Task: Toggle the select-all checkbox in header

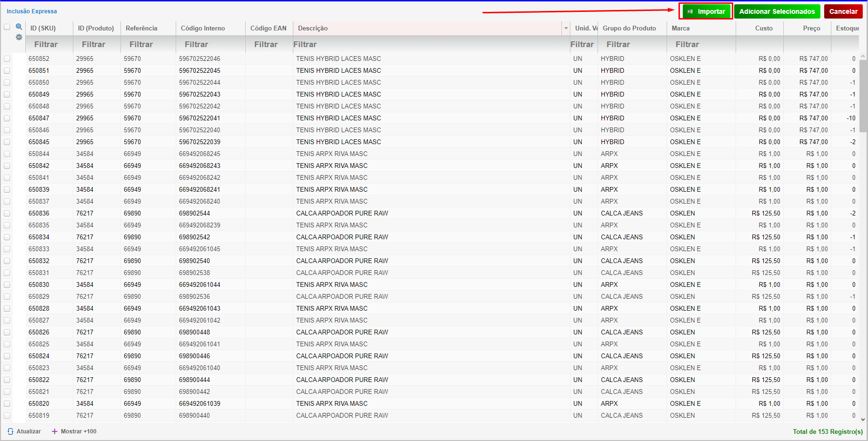Action: point(7,27)
